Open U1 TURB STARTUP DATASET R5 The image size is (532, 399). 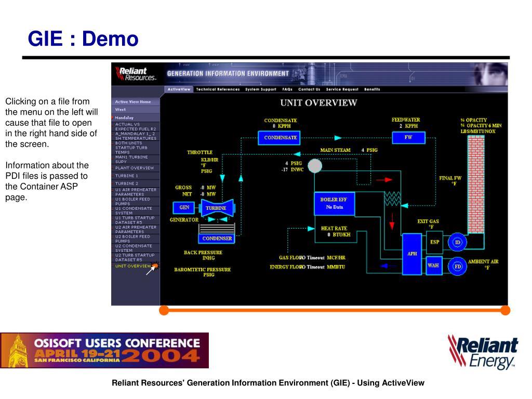135,220
